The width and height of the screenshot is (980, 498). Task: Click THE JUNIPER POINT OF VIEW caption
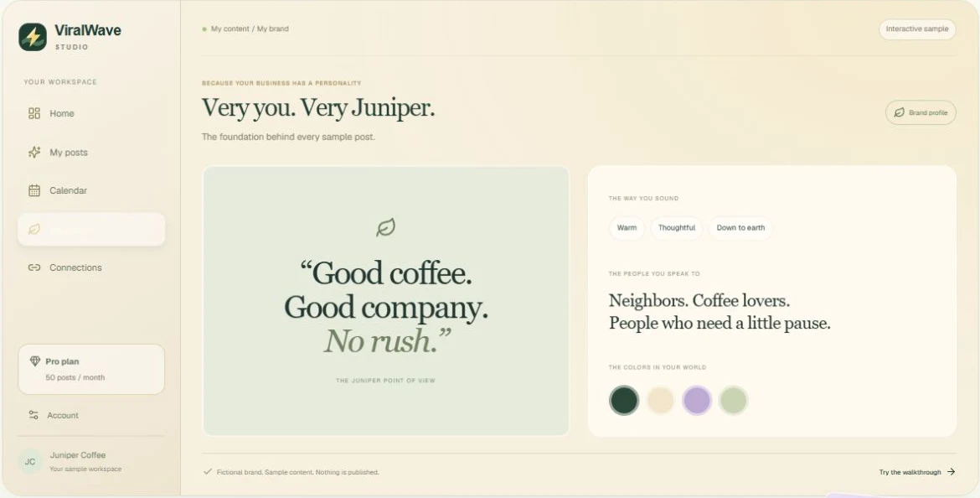pyautogui.click(x=385, y=381)
